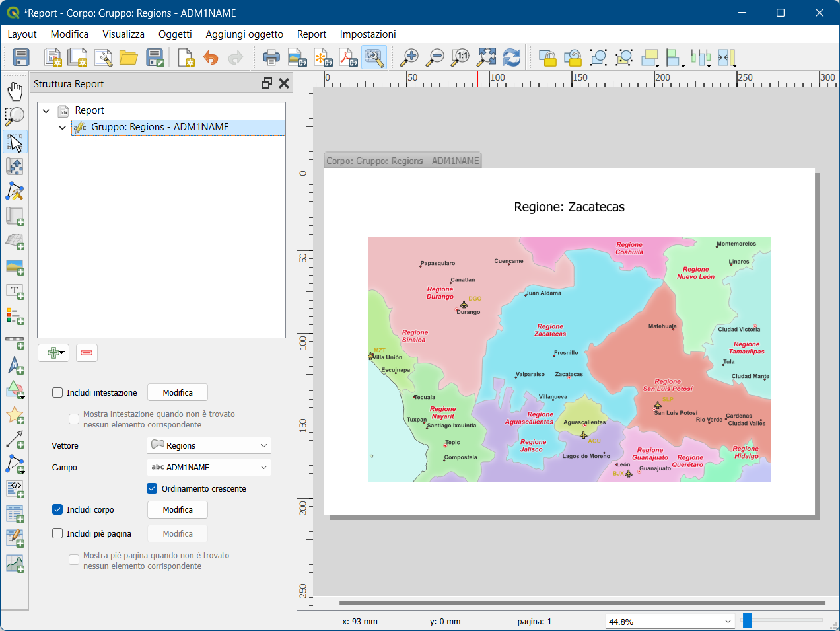
Task: Select the Add elevation profile tool
Action: coord(15,563)
